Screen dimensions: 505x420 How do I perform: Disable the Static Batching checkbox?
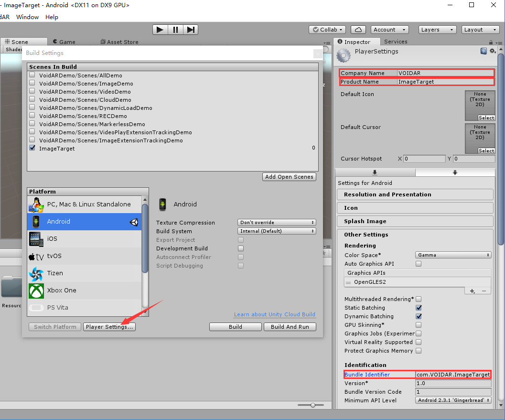click(x=419, y=308)
